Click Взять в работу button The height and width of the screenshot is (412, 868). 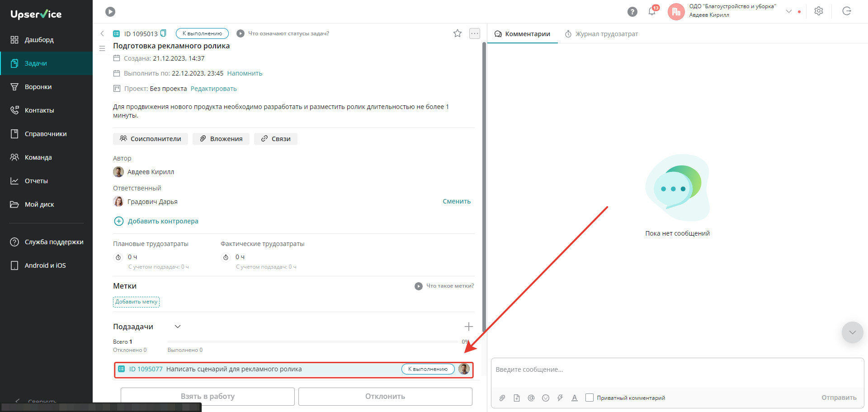pyautogui.click(x=208, y=397)
